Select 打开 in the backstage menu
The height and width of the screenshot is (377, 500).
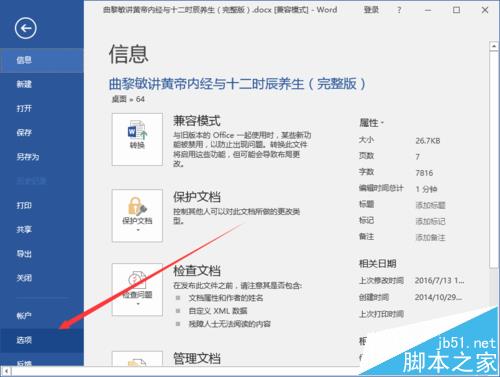point(42,108)
